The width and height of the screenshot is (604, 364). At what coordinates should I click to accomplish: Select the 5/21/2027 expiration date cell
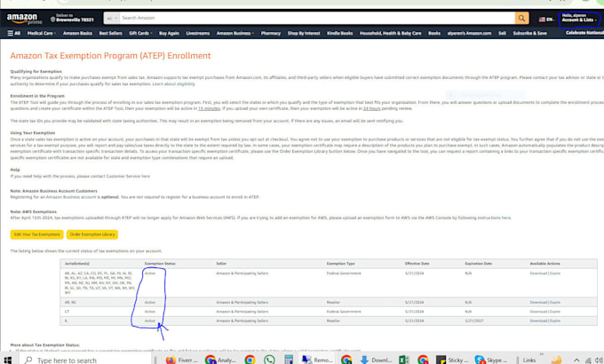point(474,320)
